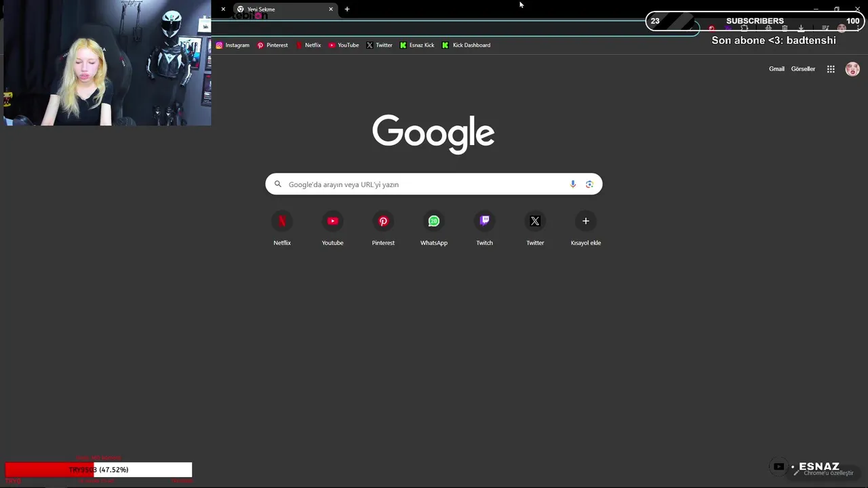Open the Netflix bookmark in bookmarks bar
The width and height of the screenshot is (868, 488).
click(x=309, y=45)
